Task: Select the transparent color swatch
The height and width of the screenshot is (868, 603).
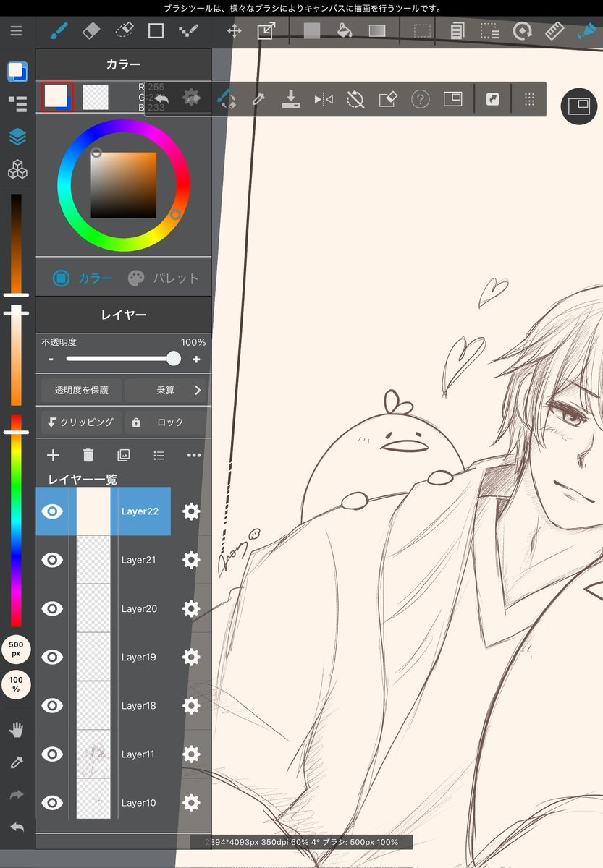Action: tap(96, 96)
